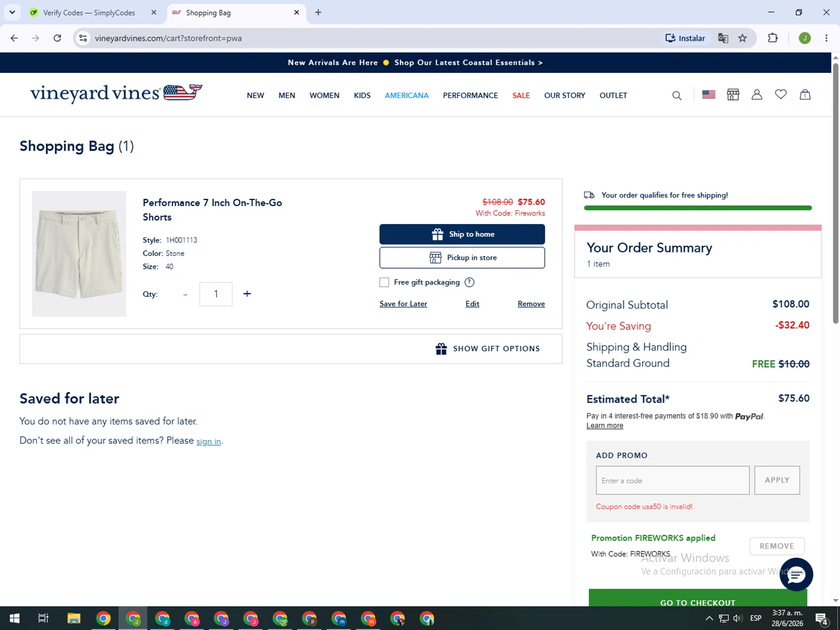The image size is (840, 630).
Task: Remove the FIREWORKS promotion
Action: [777, 546]
